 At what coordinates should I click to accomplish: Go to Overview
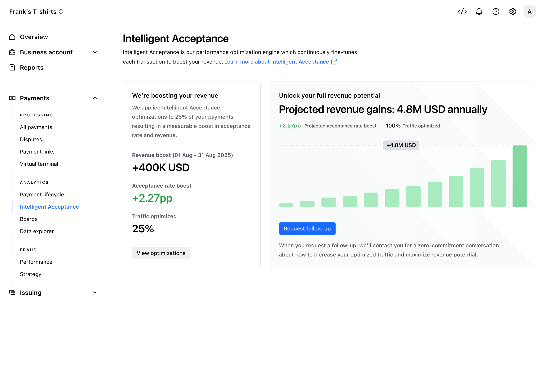coord(34,37)
